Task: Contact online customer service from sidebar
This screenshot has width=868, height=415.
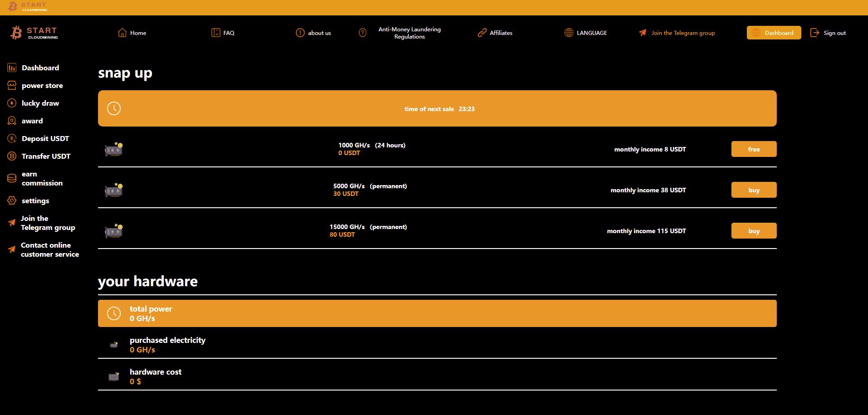Action: tap(49, 250)
